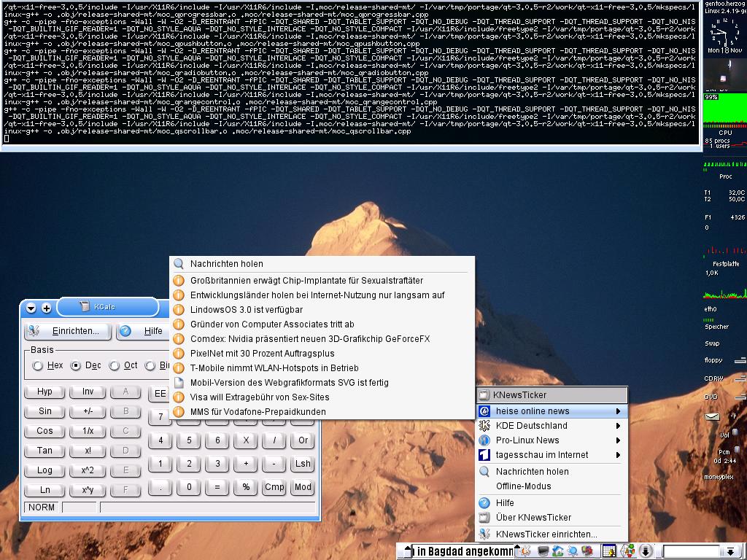Click the 1/x button in KCalc
The height and width of the screenshot is (560, 747).
tap(88, 431)
